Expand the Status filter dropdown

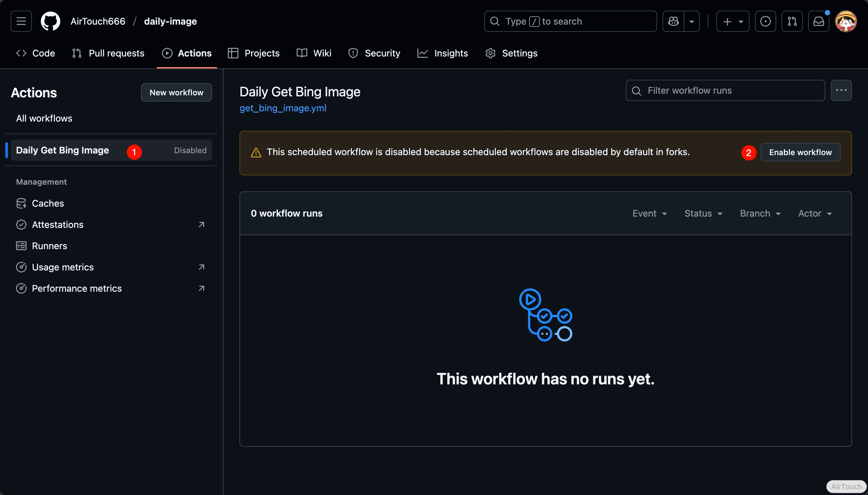703,214
